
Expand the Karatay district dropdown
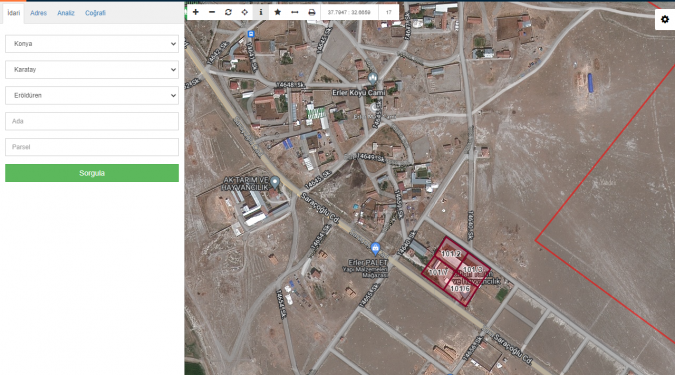[92, 70]
